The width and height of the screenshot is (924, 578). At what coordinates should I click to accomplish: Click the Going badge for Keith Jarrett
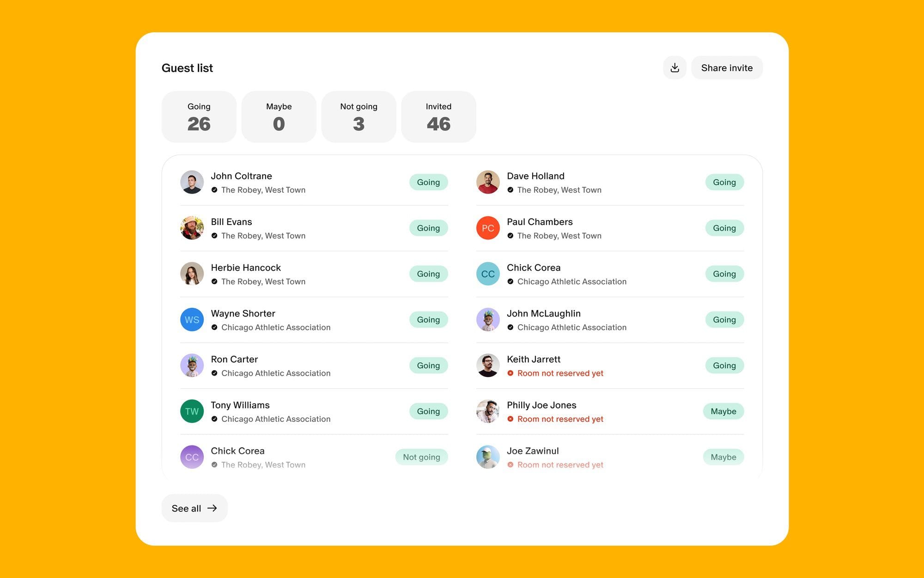click(724, 365)
